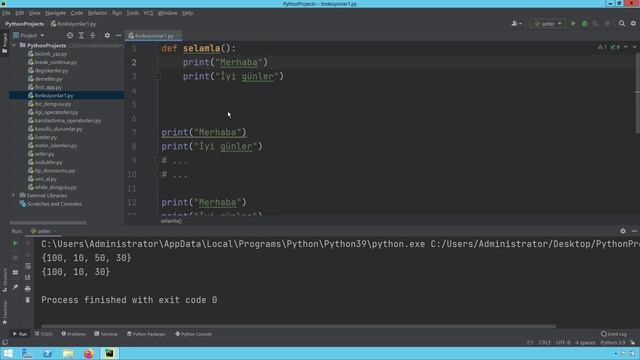The image size is (640, 360).
Task: Open the Terminal tool window
Action: pos(106,334)
